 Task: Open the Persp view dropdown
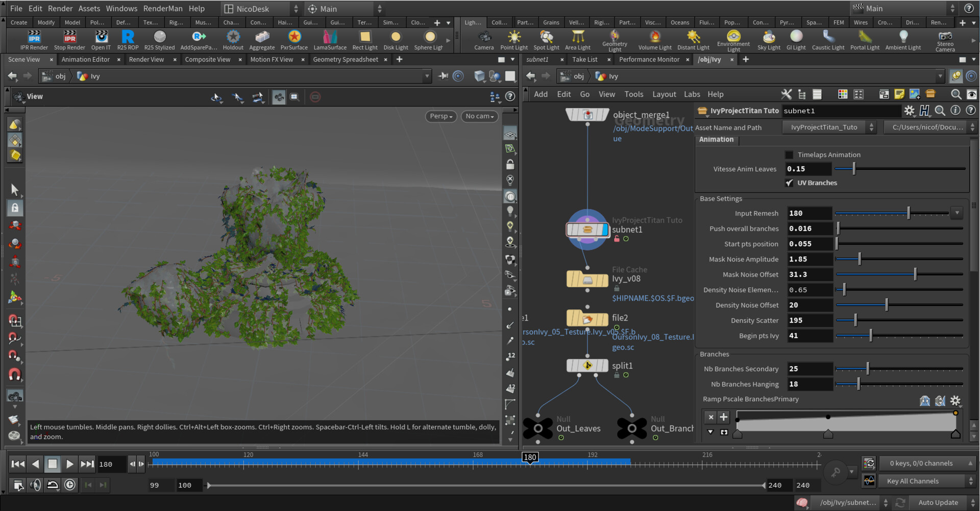(440, 116)
